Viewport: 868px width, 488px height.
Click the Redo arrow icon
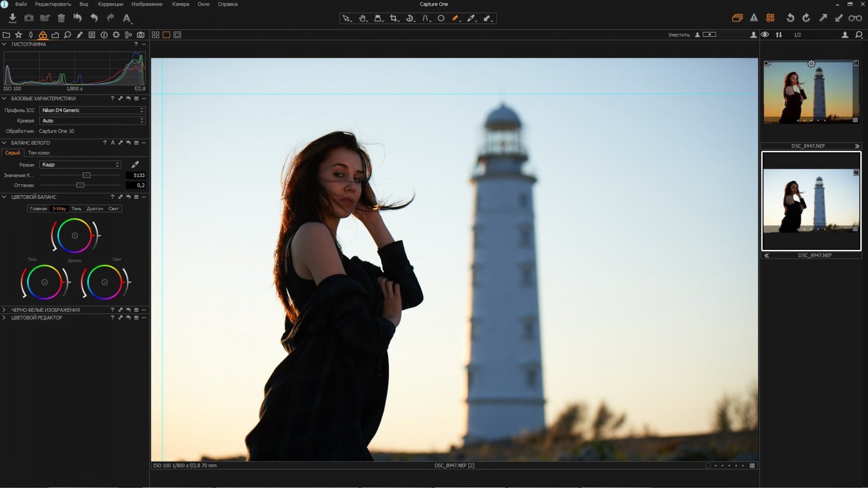tap(110, 18)
